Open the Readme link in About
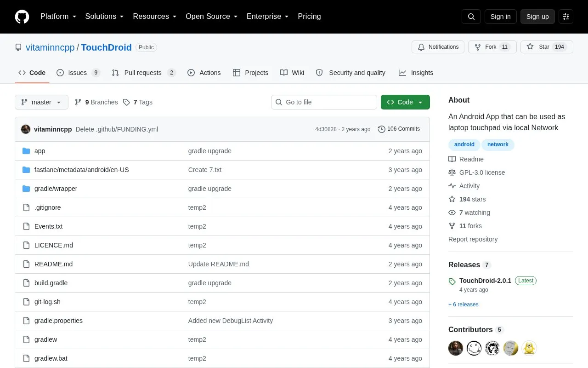The height and width of the screenshot is (368, 588). coord(466,159)
